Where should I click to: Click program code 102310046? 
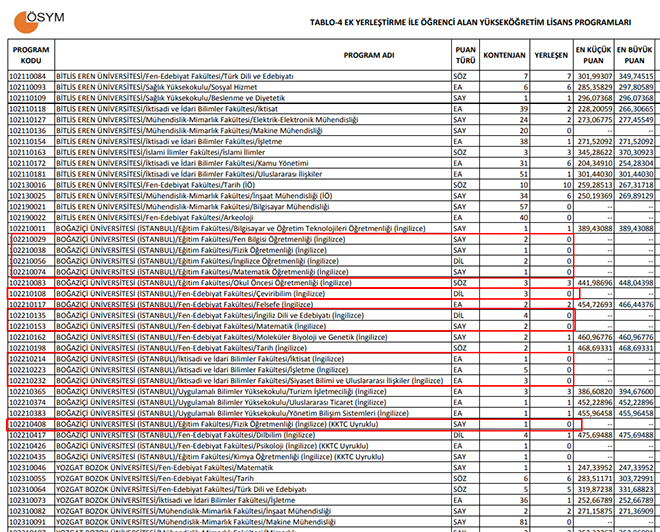click(27, 468)
